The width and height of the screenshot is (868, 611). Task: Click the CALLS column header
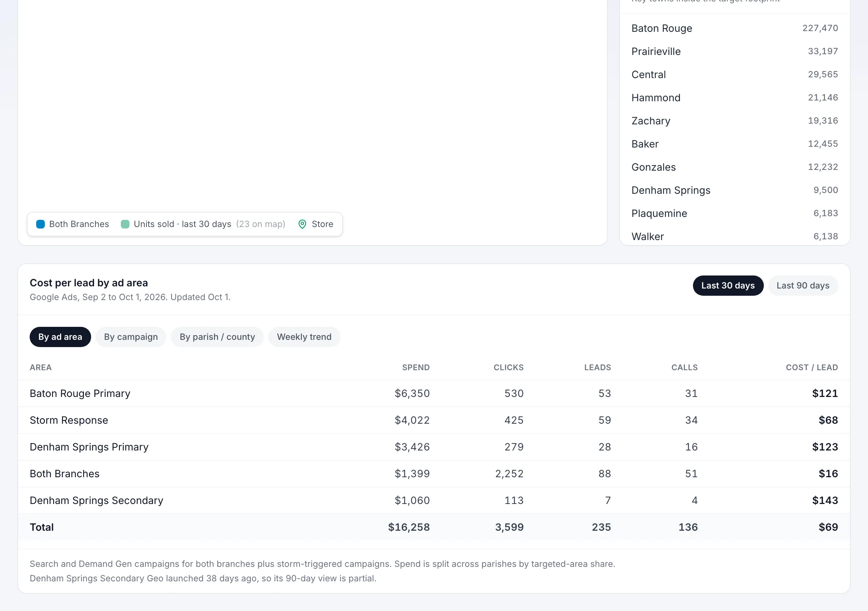pyautogui.click(x=684, y=367)
